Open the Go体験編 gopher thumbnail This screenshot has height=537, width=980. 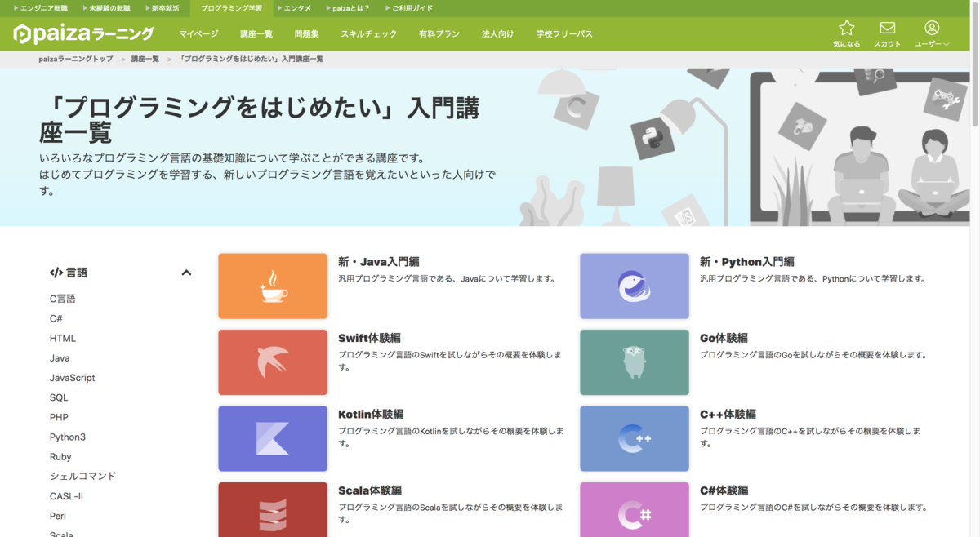635,362
